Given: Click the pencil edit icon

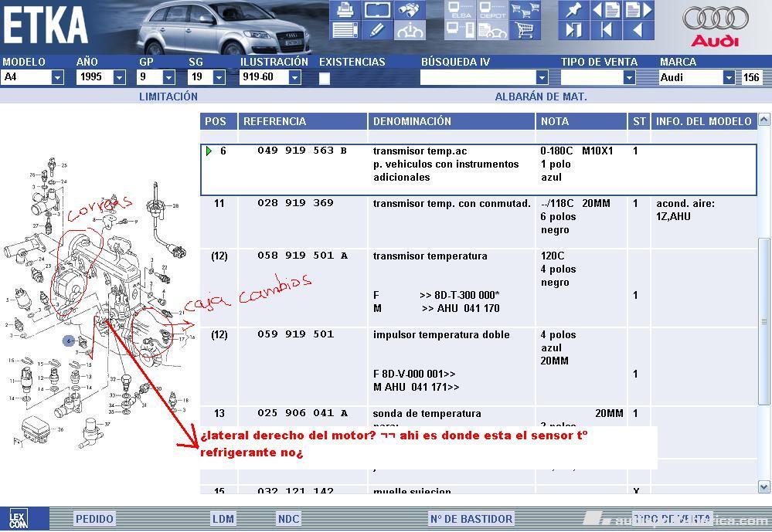Looking at the screenshot, I should click(x=377, y=30).
